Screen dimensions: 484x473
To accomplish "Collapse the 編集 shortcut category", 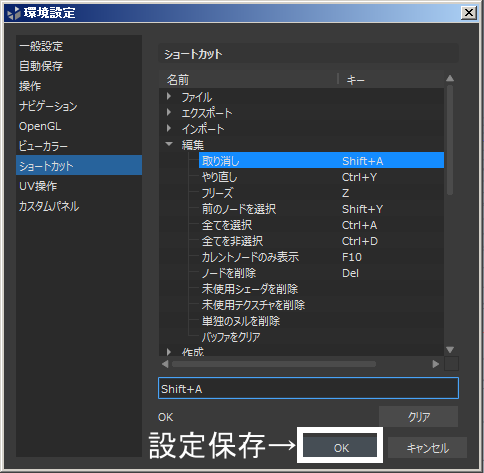I will [x=169, y=144].
